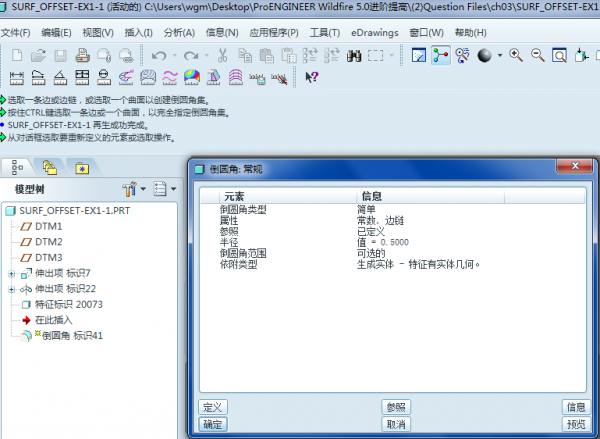Viewport: 600px width, 439px height.
Task: Click the Zoom In magnifier
Action: 516,55
